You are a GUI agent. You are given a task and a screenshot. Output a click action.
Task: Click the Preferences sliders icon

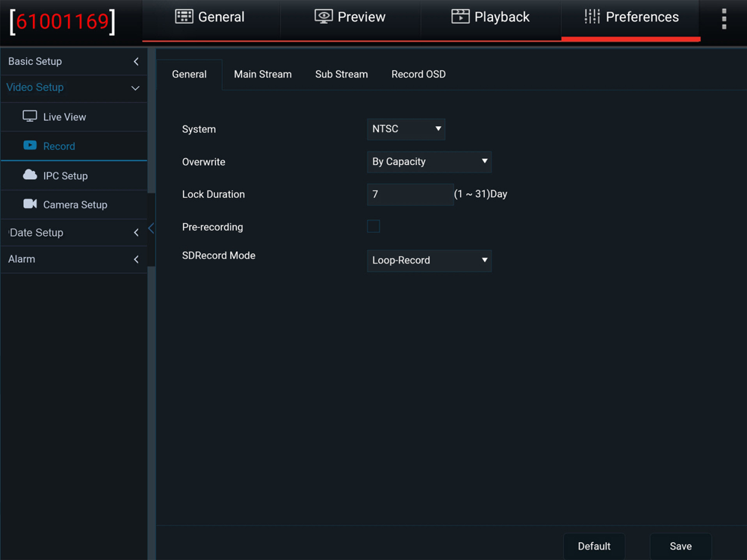(592, 16)
